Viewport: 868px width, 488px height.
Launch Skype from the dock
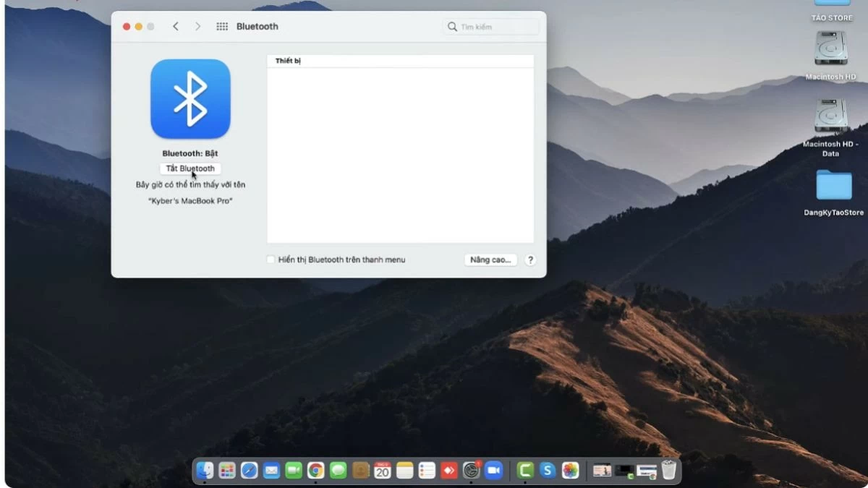548,471
